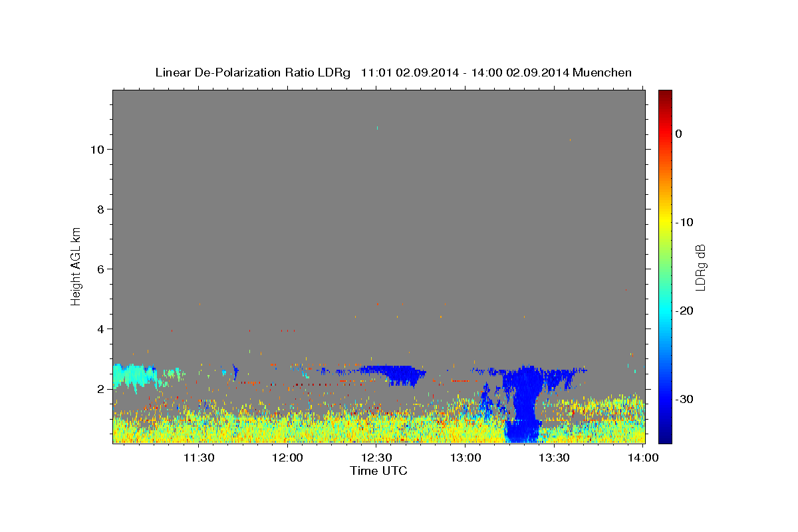Image resolution: width=798 pixels, height=532 pixels.
Task: Click the 12:30 time tick label
Action: [376, 458]
